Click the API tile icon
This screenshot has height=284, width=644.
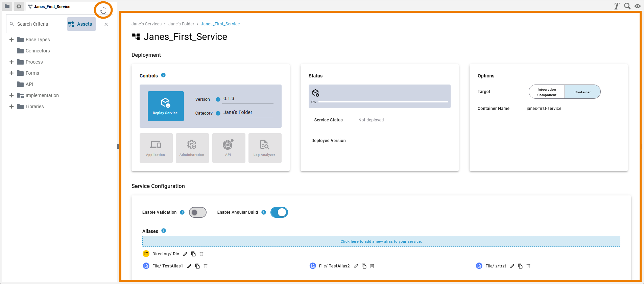pos(228,145)
